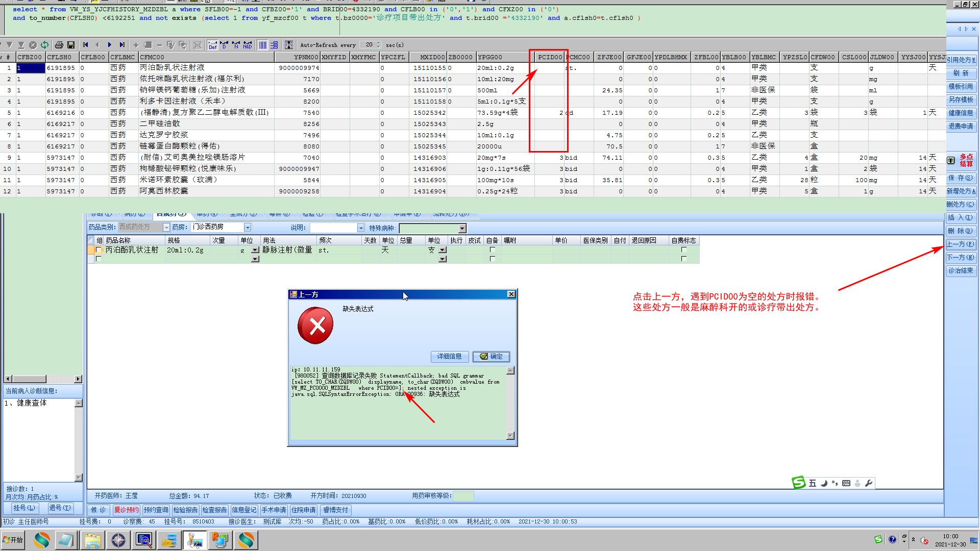
Task: Click 确定 button in error dialog
Action: (x=491, y=357)
